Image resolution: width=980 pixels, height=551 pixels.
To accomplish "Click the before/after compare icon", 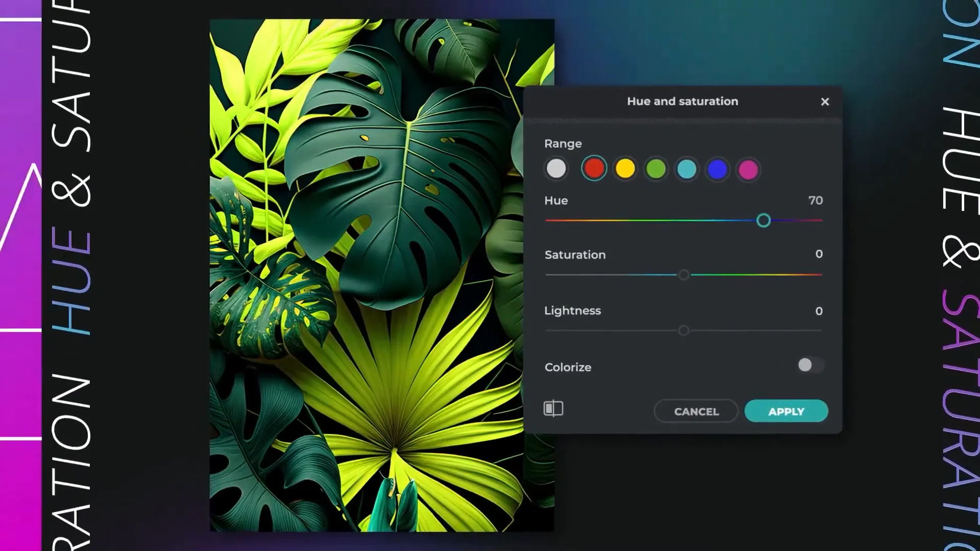I will click(553, 408).
